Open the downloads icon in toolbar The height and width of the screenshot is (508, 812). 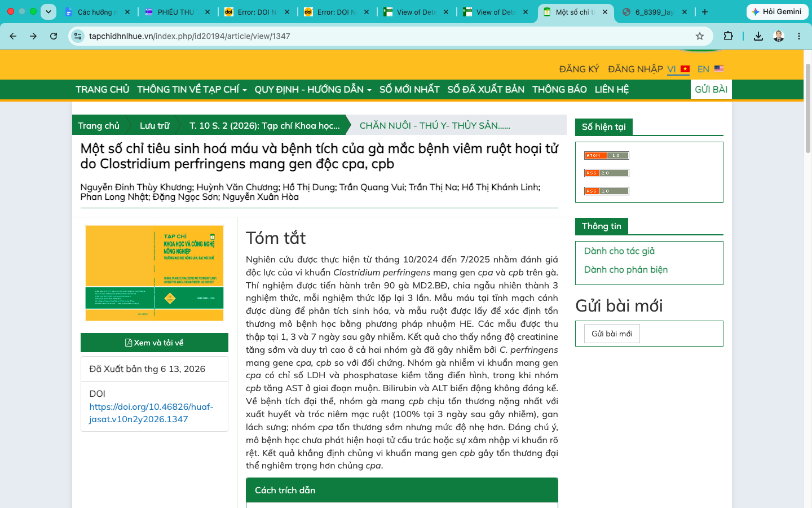pos(758,36)
